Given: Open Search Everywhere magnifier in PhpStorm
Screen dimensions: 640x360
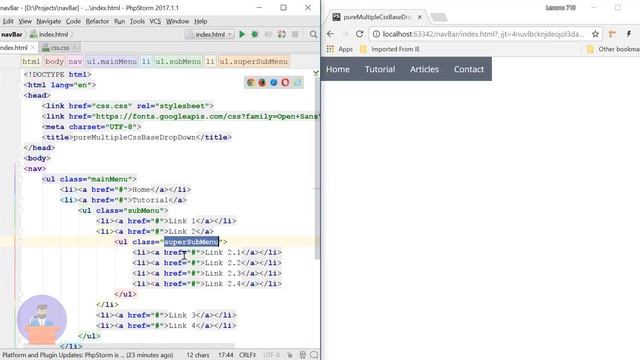Looking at the screenshot, I should [x=313, y=34].
